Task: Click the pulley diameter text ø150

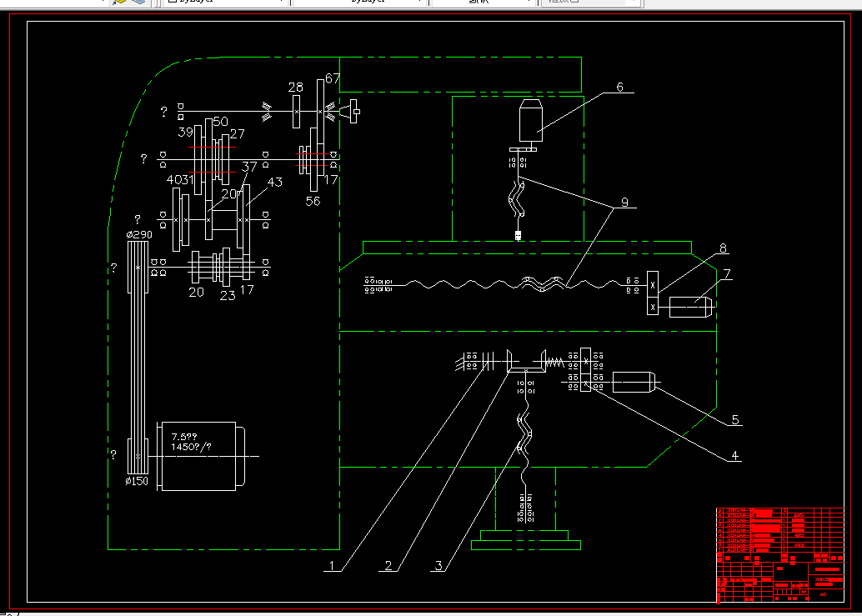Action: click(137, 481)
